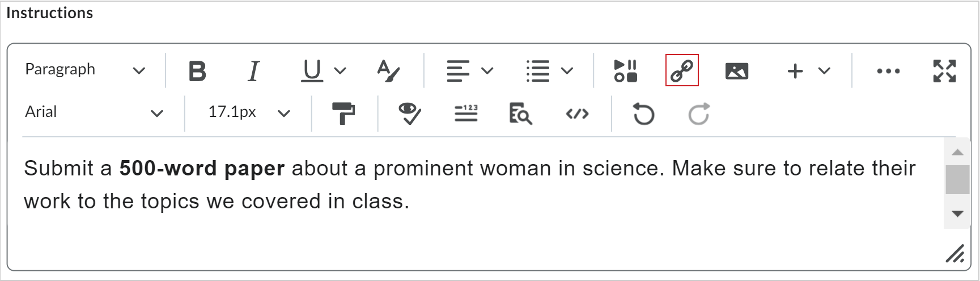Expand the list options chevron
The height and width of the screenshot is (281, 980).
click(567, 71)
